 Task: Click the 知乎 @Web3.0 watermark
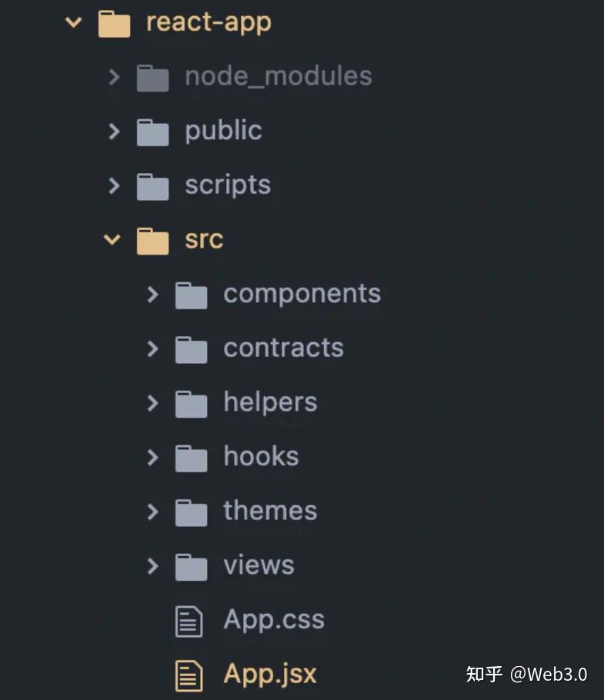(x=526, y=675)
